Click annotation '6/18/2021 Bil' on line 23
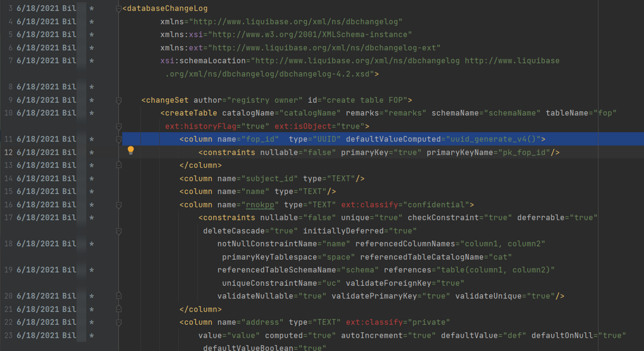This screenshot has height=351, width=644. tap(46, 336)
